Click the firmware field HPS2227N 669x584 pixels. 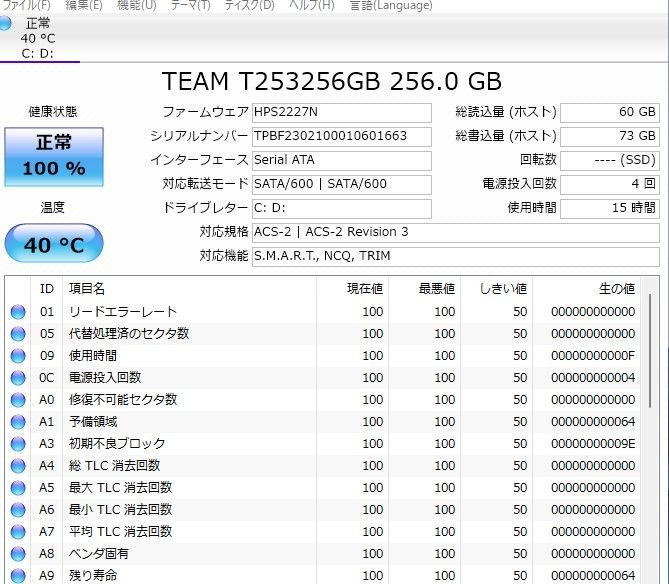click(x=341, y=113)
